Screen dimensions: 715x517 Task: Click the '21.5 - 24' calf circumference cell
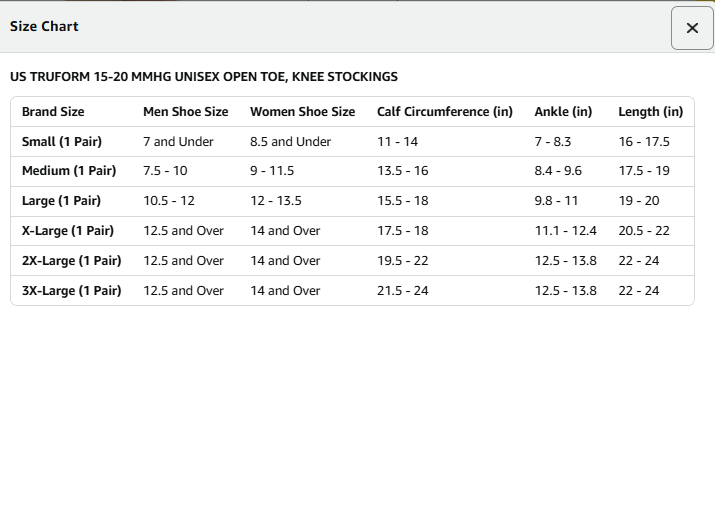(403, 290)
